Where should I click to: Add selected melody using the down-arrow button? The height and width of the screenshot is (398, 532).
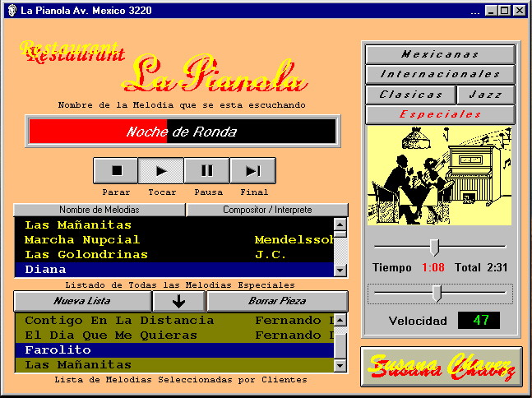tap(178, 301)
